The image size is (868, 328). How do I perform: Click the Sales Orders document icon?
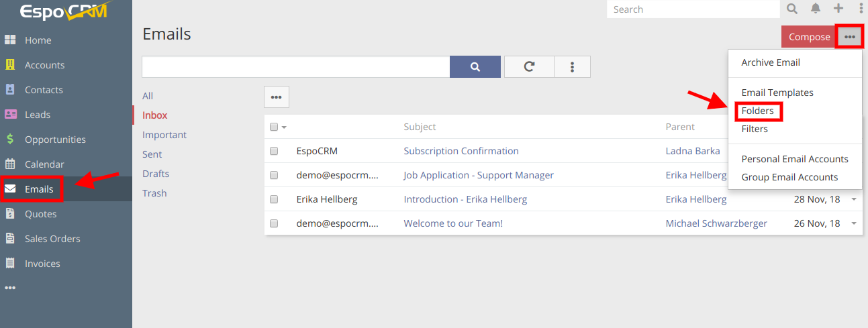[10, 239]
